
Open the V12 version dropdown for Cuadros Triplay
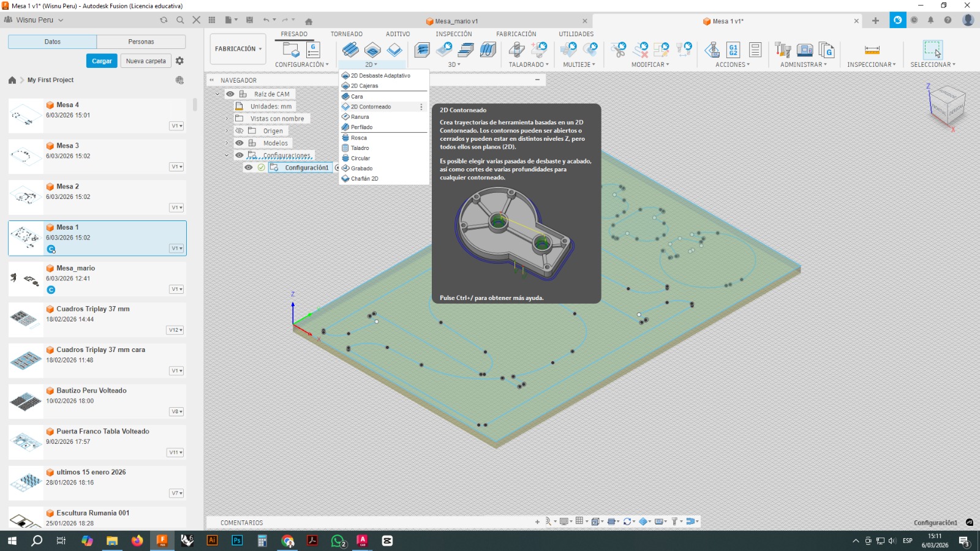click(175, 330)
